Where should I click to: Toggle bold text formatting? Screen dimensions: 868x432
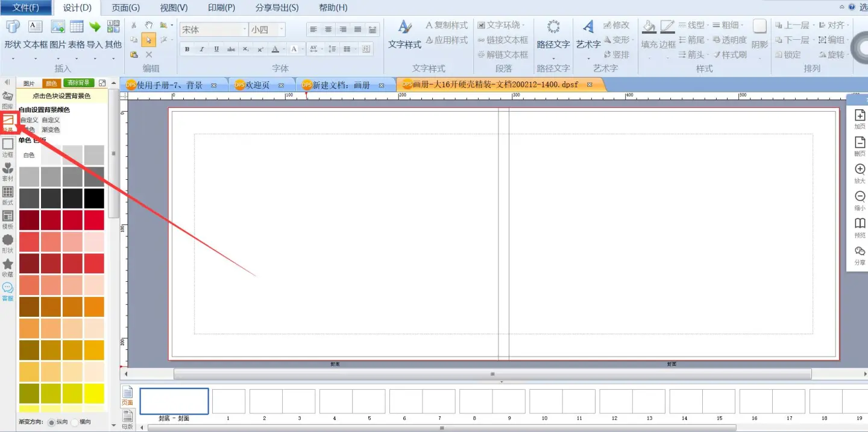[x=187, y=49]
